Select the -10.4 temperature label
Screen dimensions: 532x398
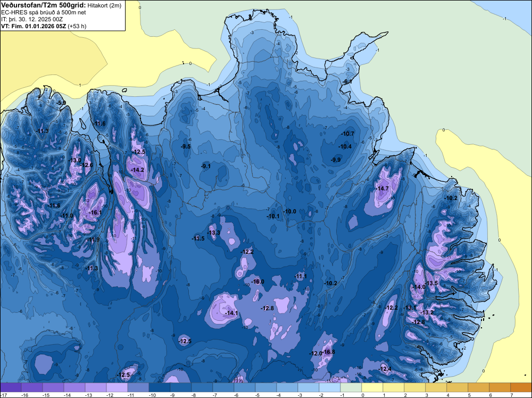[345, 146]
